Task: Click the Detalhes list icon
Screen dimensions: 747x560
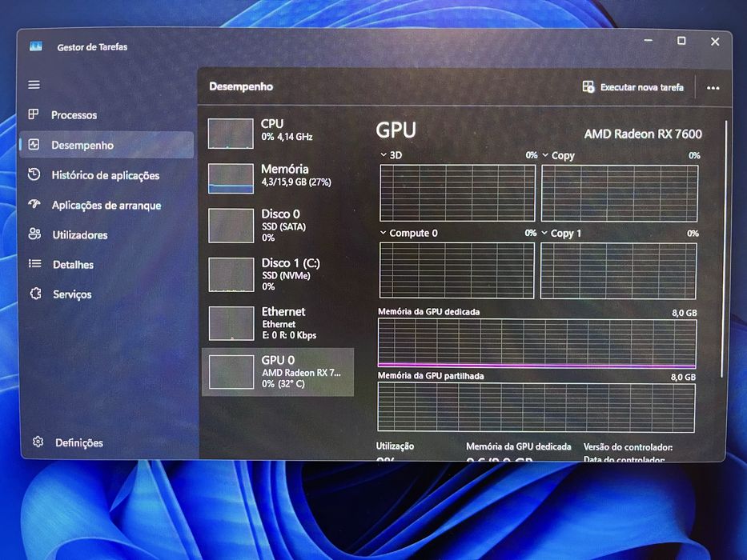Action: 34,264
